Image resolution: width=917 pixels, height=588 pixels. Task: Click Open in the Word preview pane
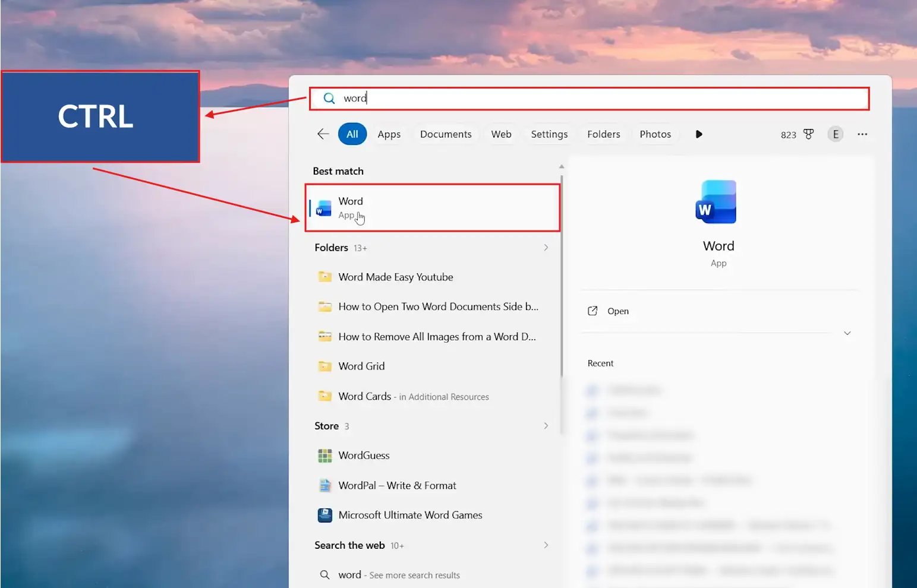click(x=617, y=311)
